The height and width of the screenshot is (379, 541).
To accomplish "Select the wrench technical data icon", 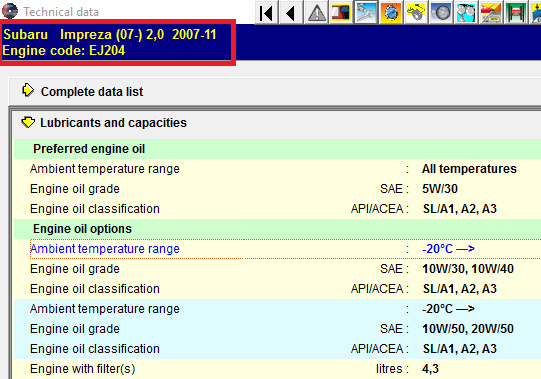I will (366, 13).
